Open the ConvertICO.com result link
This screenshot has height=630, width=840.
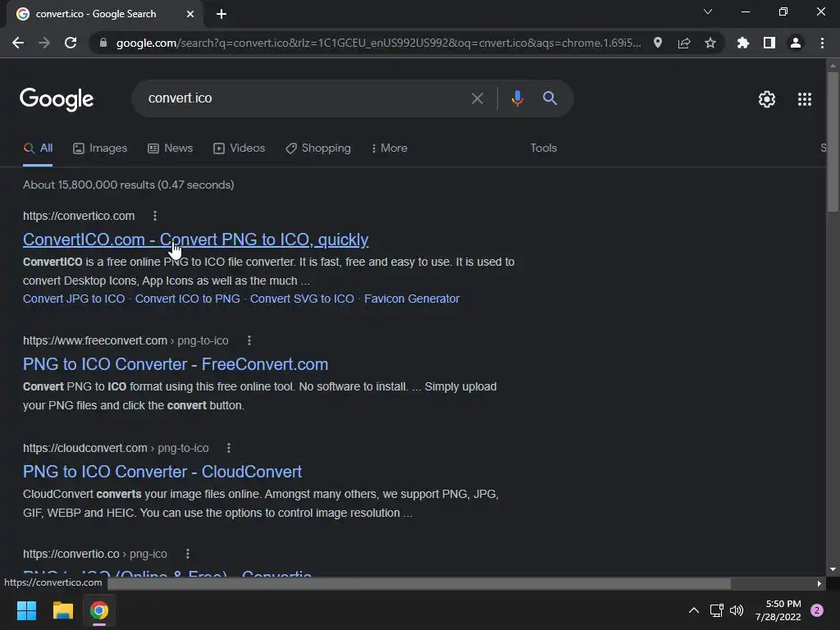pyautogui.click(x=195, y=240)
